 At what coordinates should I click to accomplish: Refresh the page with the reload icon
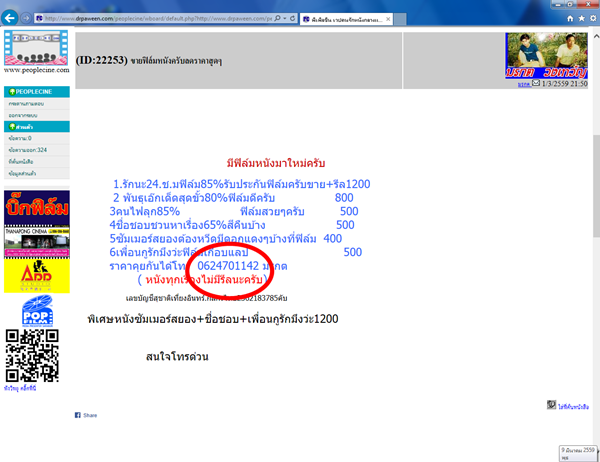[292, 18]
